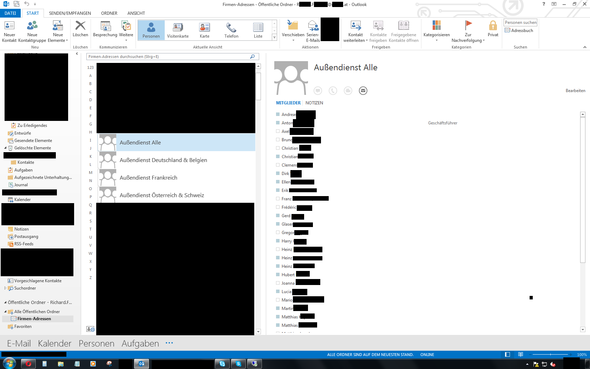
Task: Adjust the zoom slider in status bar
Action: (550, 354)
